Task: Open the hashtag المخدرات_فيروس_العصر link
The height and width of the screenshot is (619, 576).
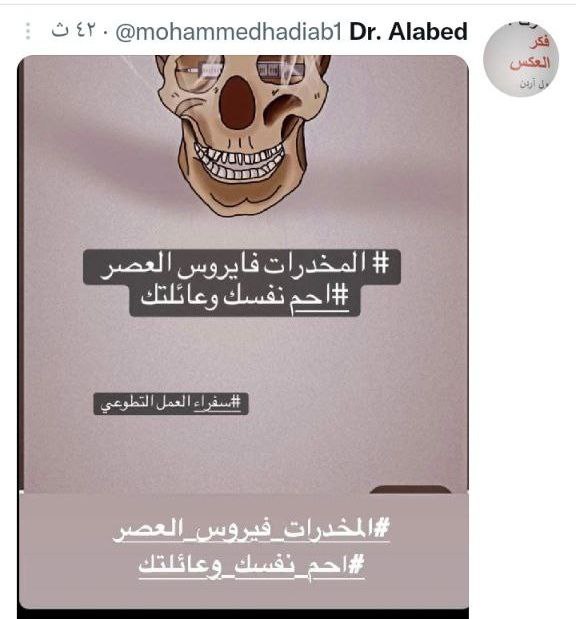Action: [251, 530]
